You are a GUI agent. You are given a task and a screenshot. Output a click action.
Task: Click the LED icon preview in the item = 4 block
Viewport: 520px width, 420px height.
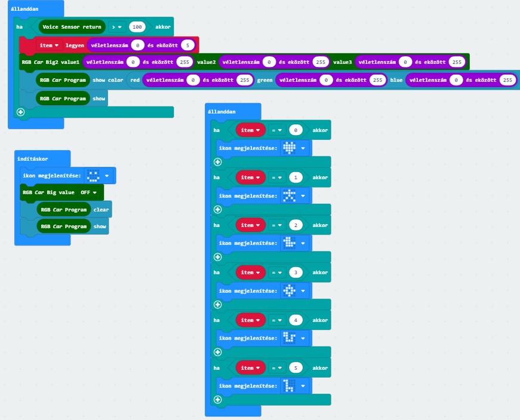tap(290, 338)
